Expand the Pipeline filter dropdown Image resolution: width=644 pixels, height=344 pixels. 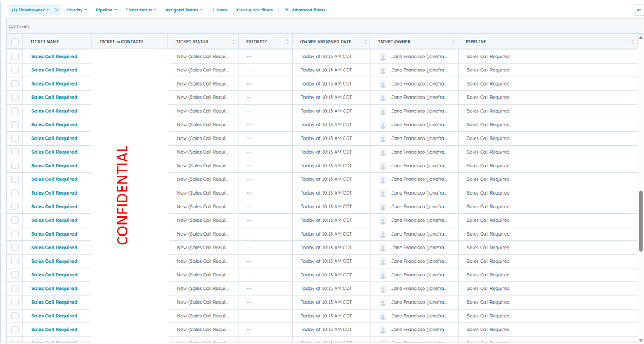coord(106,10)
